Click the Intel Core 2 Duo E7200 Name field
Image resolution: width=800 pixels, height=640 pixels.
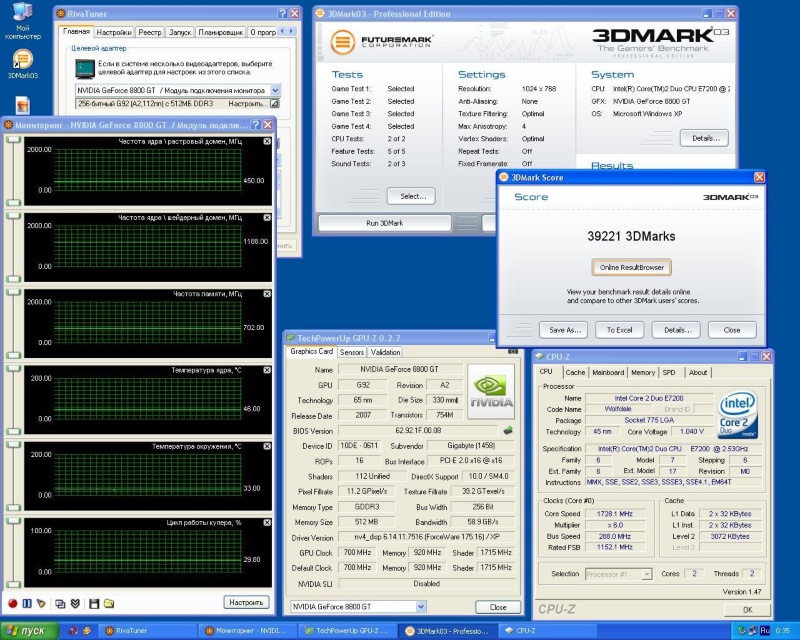[649, 398]
